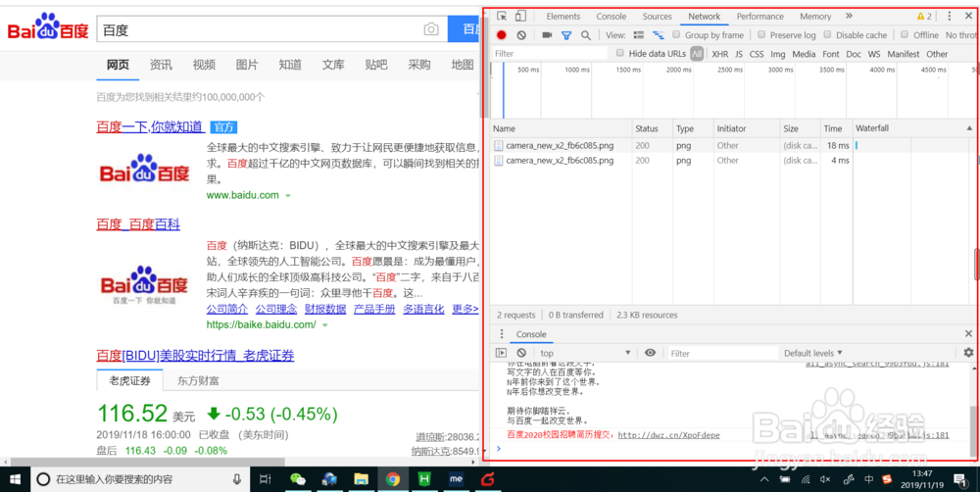Viewport: 980px width, 492px height.
Task: Enable the Preserve log checkbox
Action: point(761,34)
